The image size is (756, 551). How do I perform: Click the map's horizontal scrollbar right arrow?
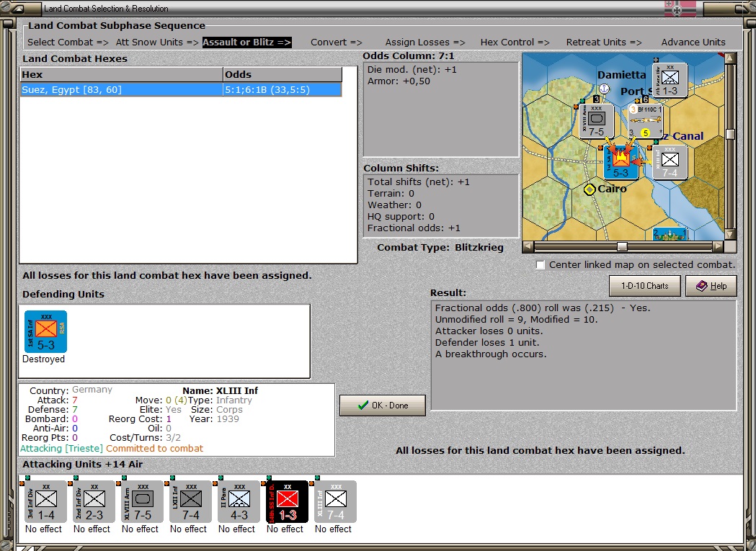pos(719,246)
